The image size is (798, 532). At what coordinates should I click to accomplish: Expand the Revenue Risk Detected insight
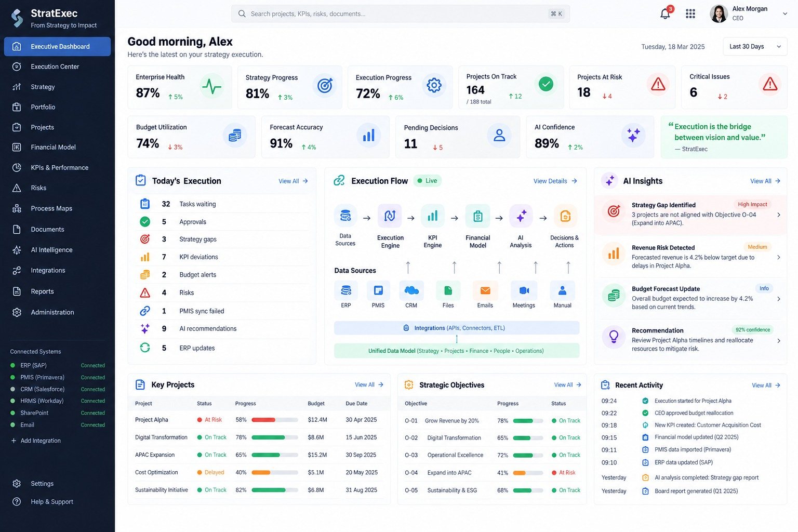coord(778,257)
